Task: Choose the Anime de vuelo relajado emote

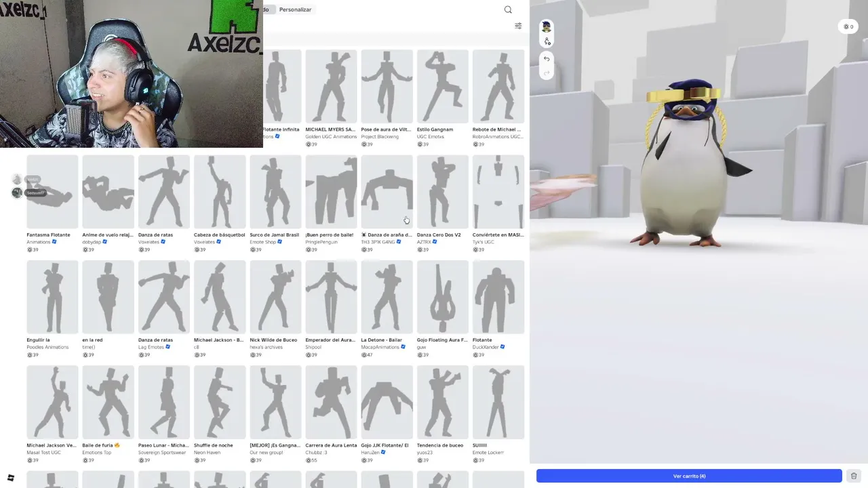Action: coord(108,192)
